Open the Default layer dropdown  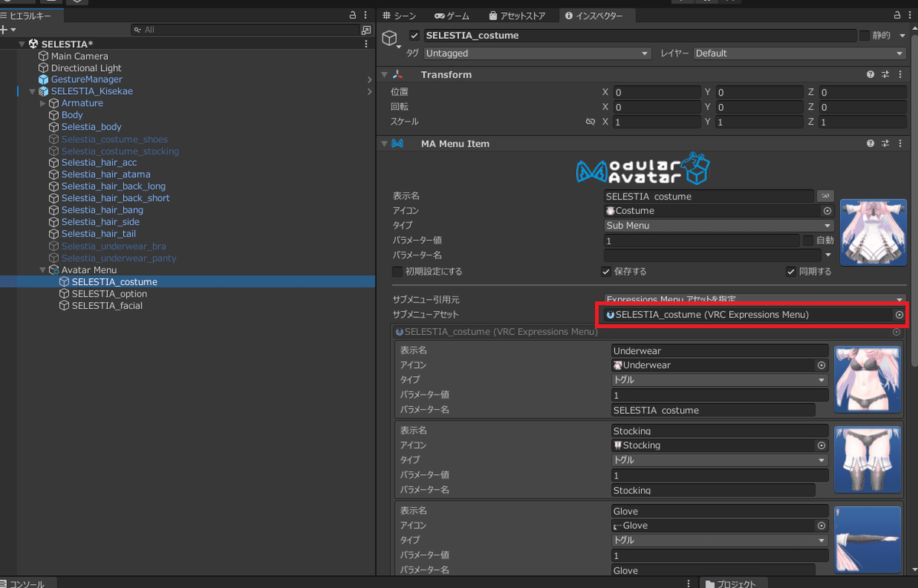pos(799,53)
